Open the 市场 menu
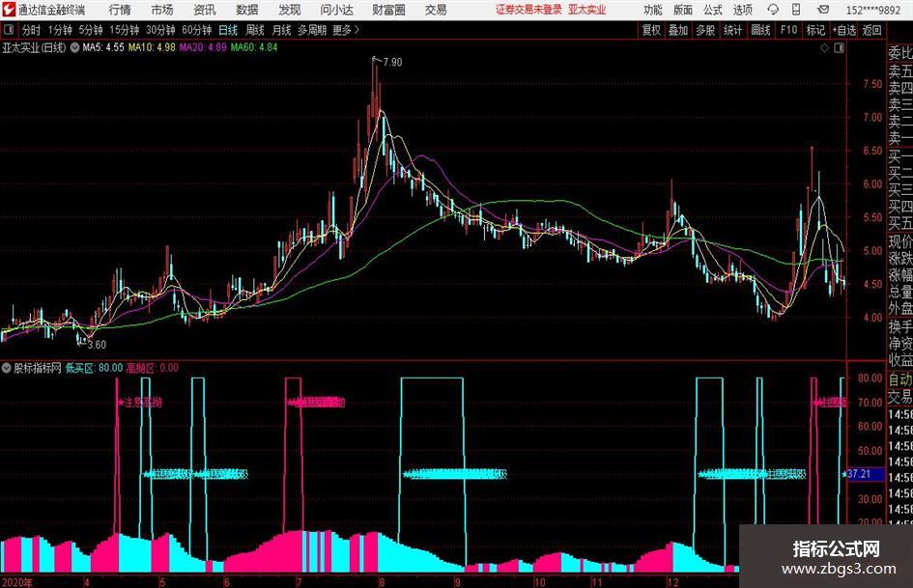Screen dimensions: 913x588 [162, 10]
